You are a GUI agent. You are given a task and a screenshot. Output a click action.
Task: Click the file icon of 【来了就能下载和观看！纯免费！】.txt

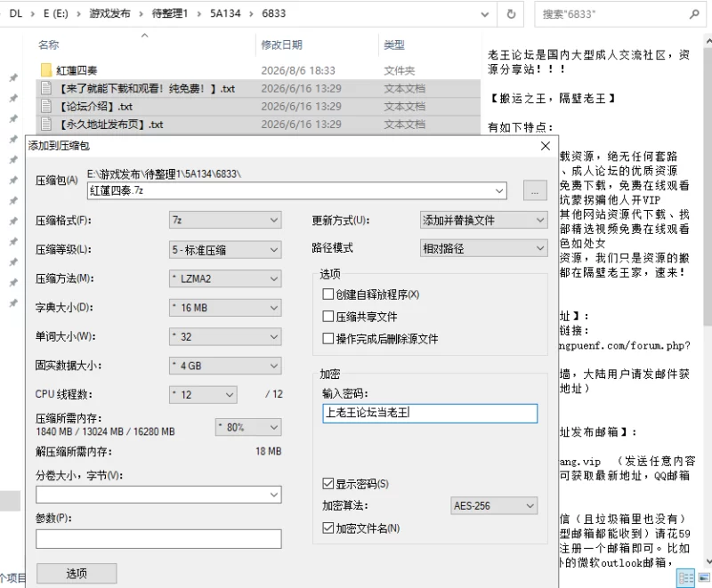pos(46,88)
